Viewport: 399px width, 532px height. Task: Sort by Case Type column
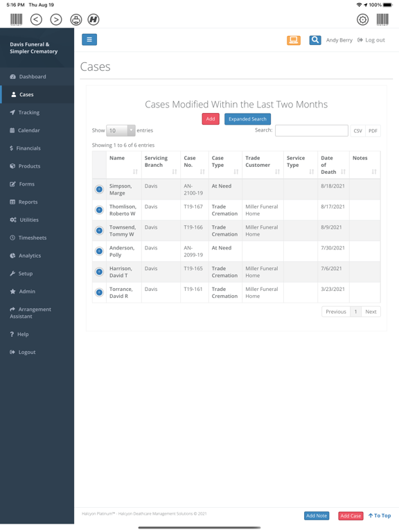click(x=225, y=165)
